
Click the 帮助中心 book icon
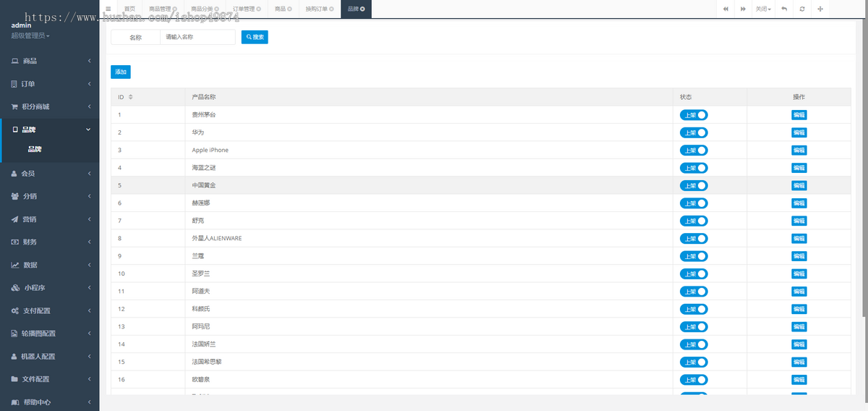tap(14, 402)
